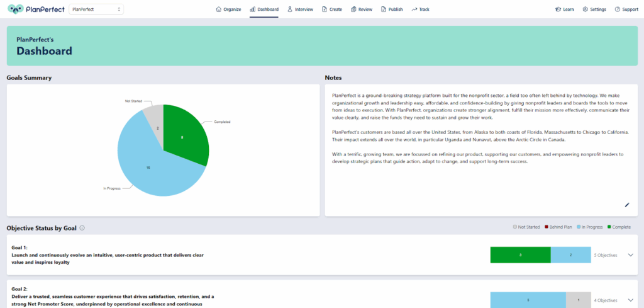644x308 pixels.
Task: Open the Support link
Action: [x=626, y=9]
